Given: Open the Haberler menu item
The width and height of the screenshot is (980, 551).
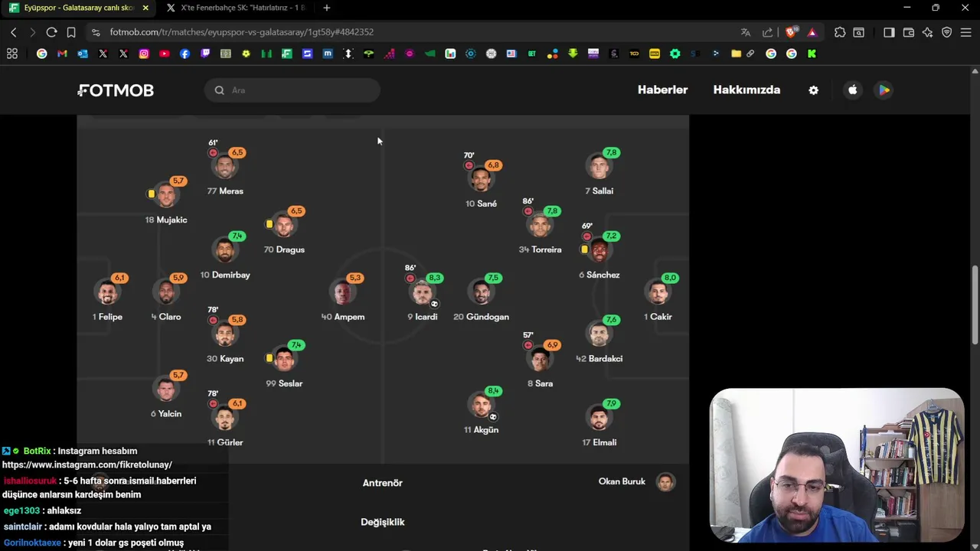Looking at the screenshot, I should click(x=663, y=90).
